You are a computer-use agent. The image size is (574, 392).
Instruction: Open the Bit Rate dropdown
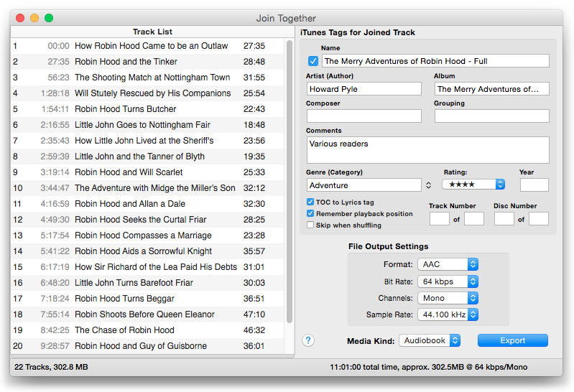tap(449, 281)
